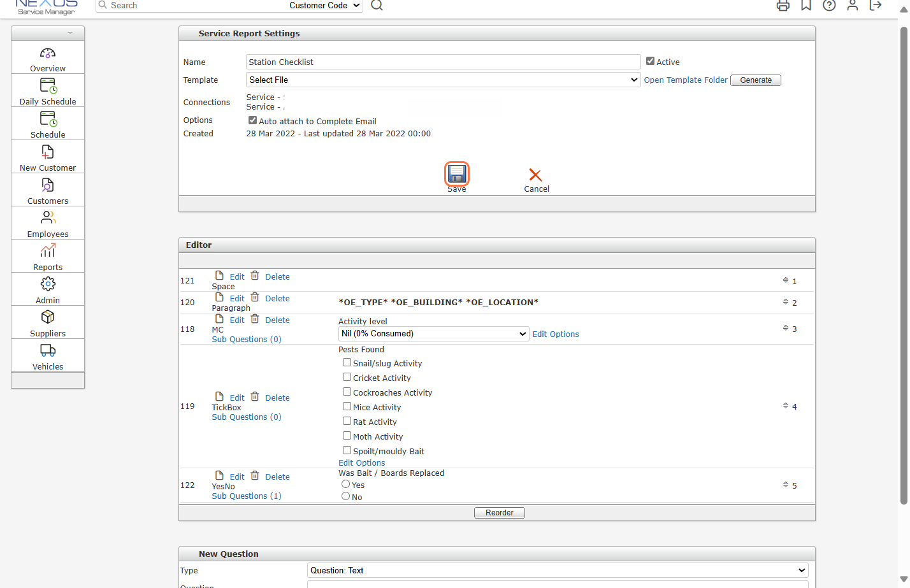
Task: Click the Nexus Service Manager logo
Action: click(46, 7)
